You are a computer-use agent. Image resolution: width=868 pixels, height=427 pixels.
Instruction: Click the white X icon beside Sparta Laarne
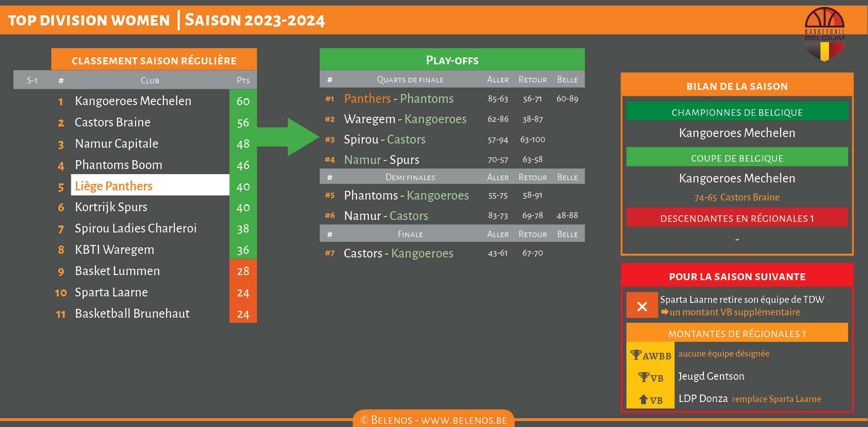coord(642,306)
